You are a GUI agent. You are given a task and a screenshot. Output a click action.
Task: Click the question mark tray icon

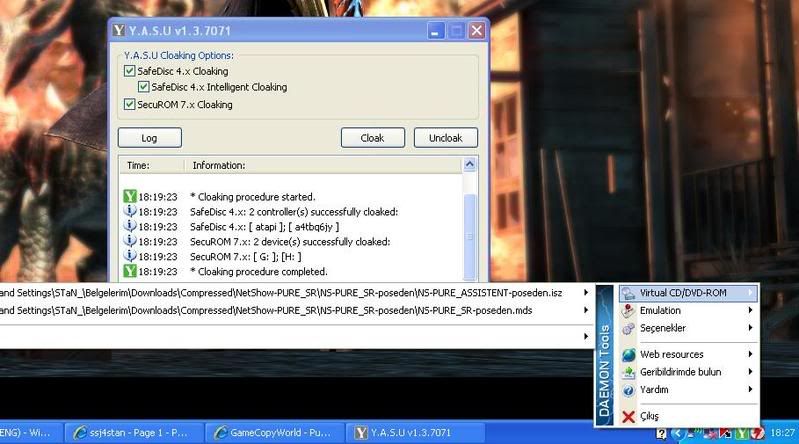pyautogui.click(x=661, y=434)
